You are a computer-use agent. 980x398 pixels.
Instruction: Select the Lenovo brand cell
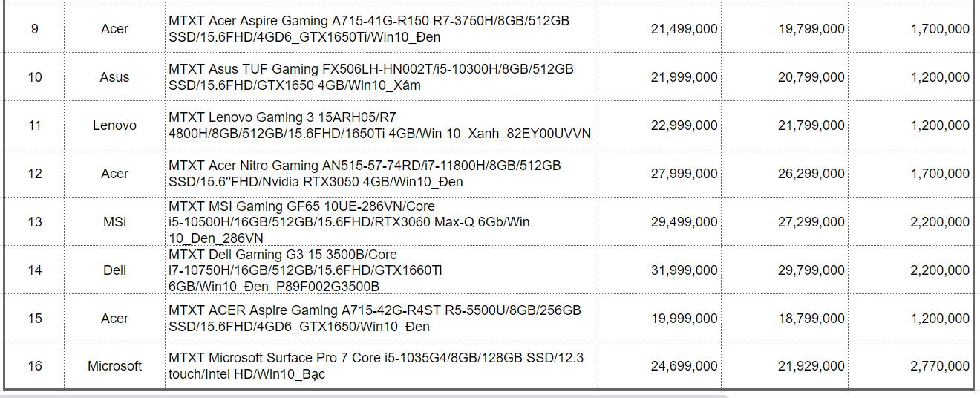pos(114,125)
